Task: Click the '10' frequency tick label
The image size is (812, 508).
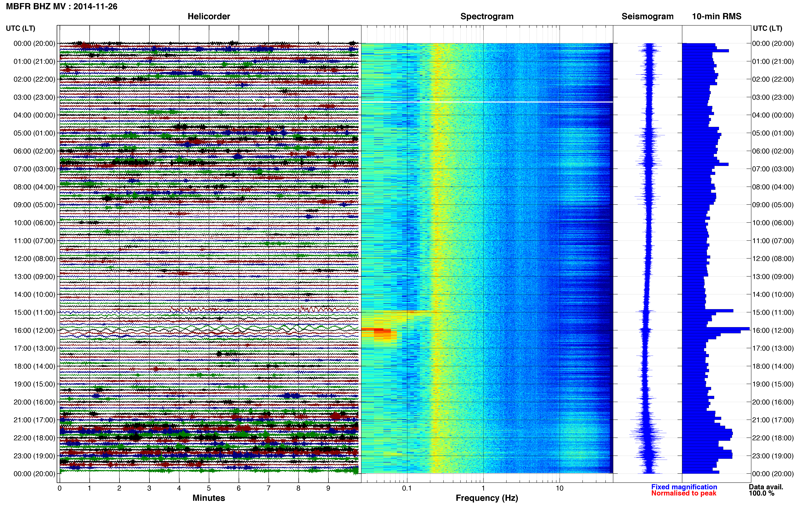Action: click(559, 488)
